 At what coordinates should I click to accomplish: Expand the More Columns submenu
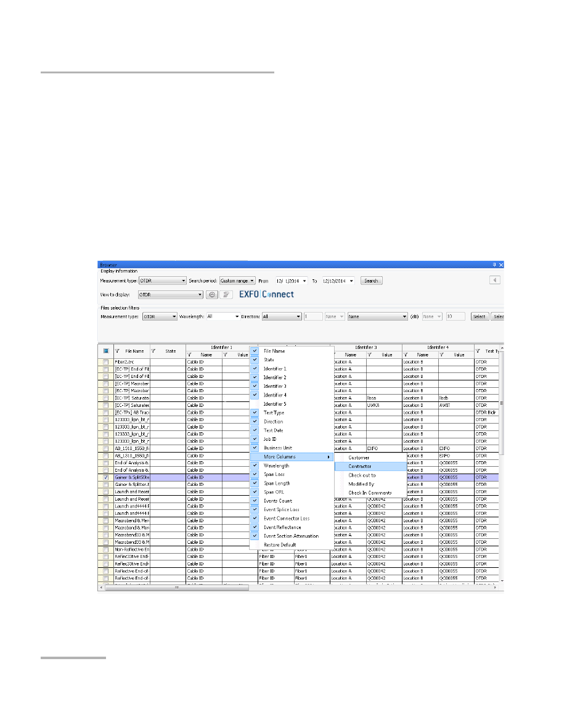tap(292, 457)
